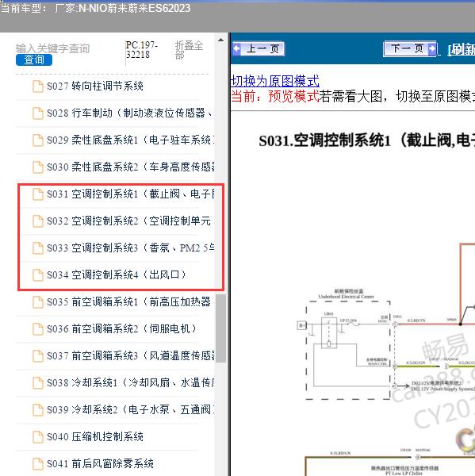Click the left arrow icon on 上一页
This screenshot has width=475, height=476.
tap(236, 48)
